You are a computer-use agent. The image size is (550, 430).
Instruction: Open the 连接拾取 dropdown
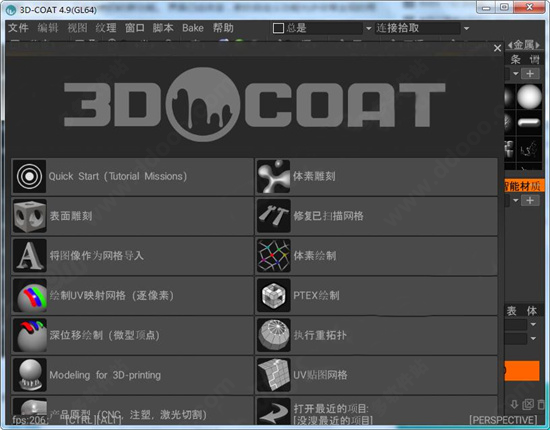click(466, 28)
